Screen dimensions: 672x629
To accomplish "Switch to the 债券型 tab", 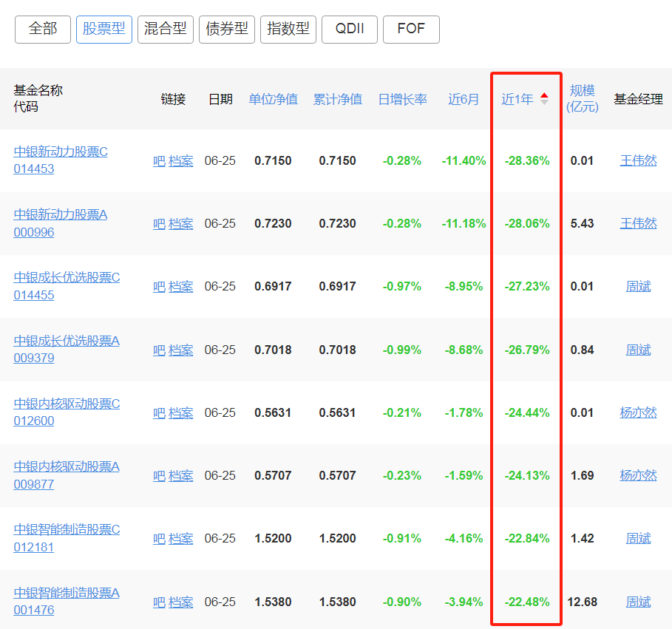I will [227, 30].
